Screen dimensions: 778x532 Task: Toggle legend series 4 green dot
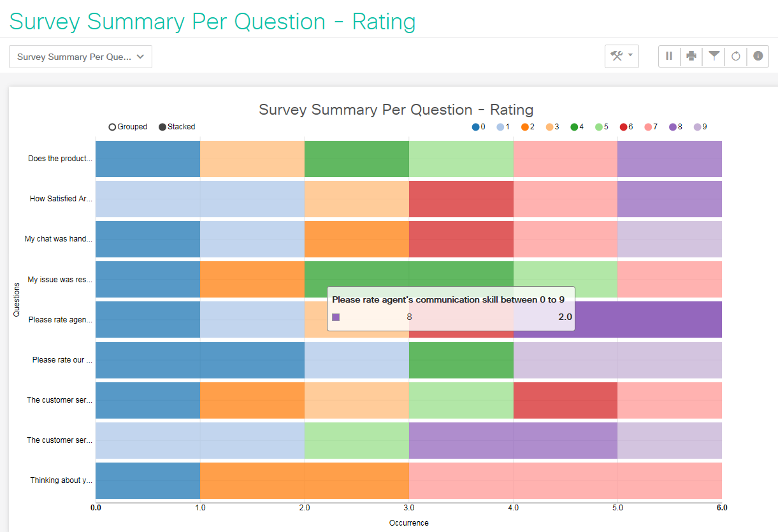click(574, 127)
